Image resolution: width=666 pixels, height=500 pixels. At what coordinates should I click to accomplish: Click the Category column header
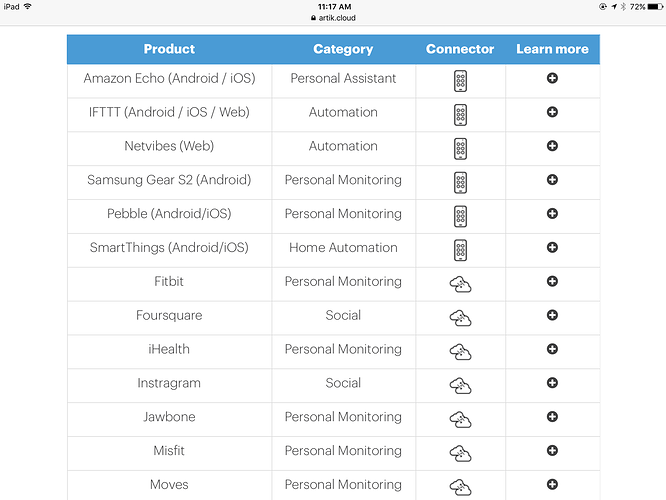tap(343, 49)
